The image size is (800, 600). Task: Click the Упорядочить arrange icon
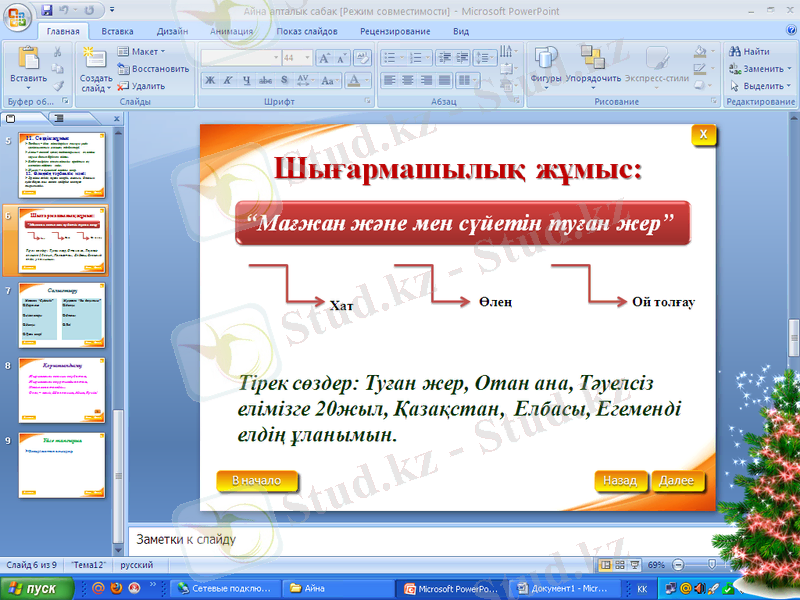coord(592,58)
